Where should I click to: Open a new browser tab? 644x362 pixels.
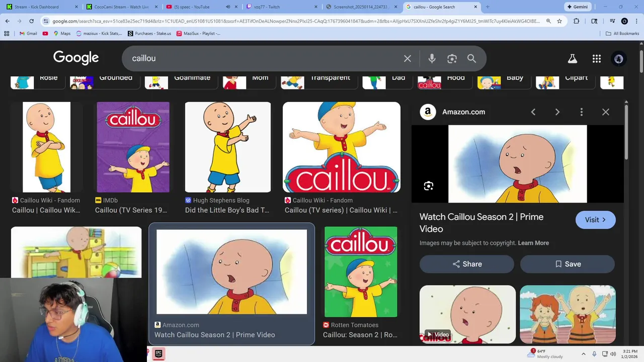point(487,7)
